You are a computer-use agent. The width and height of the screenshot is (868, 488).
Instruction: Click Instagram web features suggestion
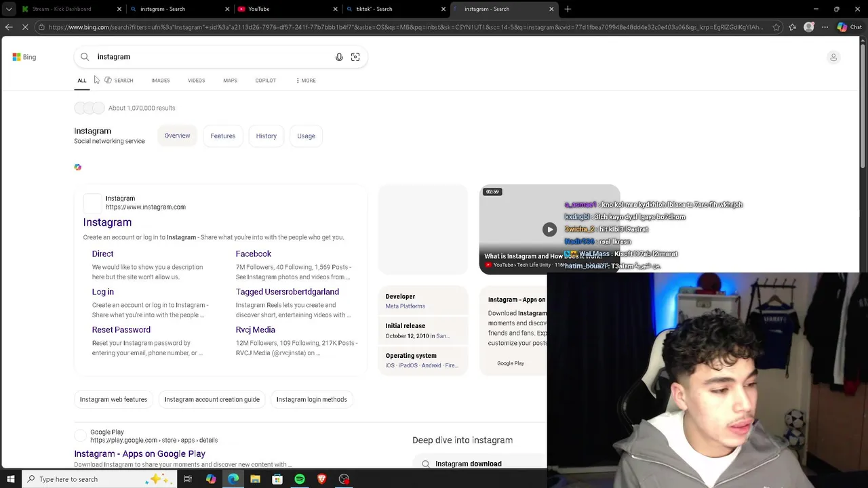113,399
